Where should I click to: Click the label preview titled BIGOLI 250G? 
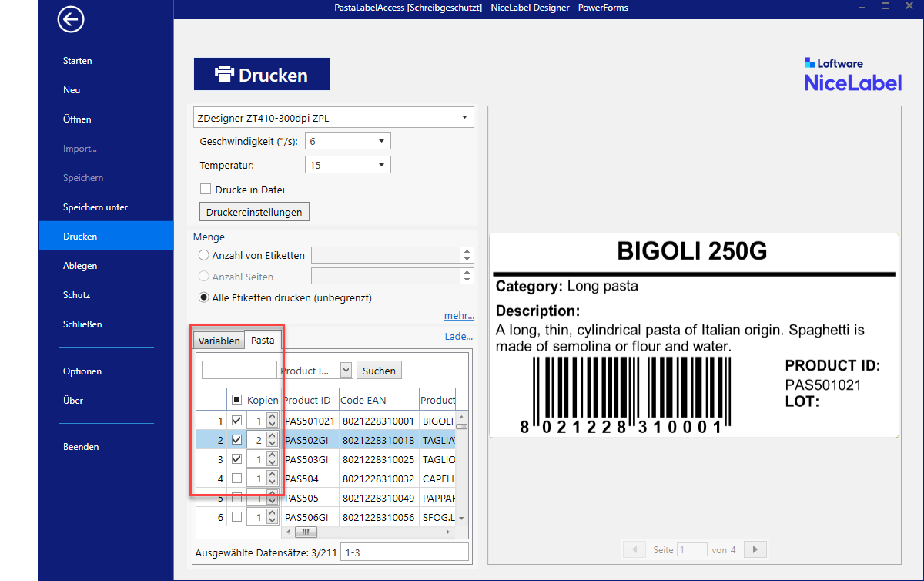click(694, 336)
